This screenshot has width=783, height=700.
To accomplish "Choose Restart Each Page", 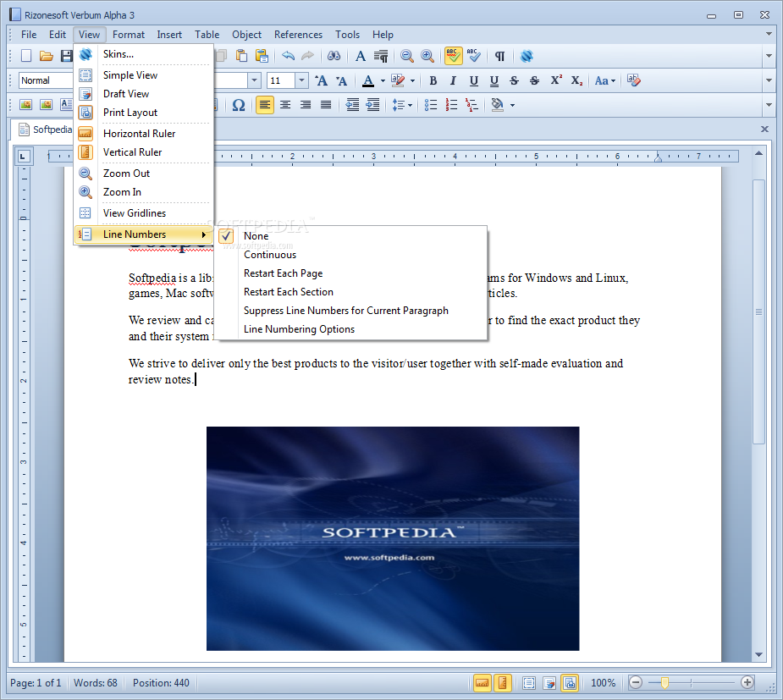I will click(x=352, y=273).
